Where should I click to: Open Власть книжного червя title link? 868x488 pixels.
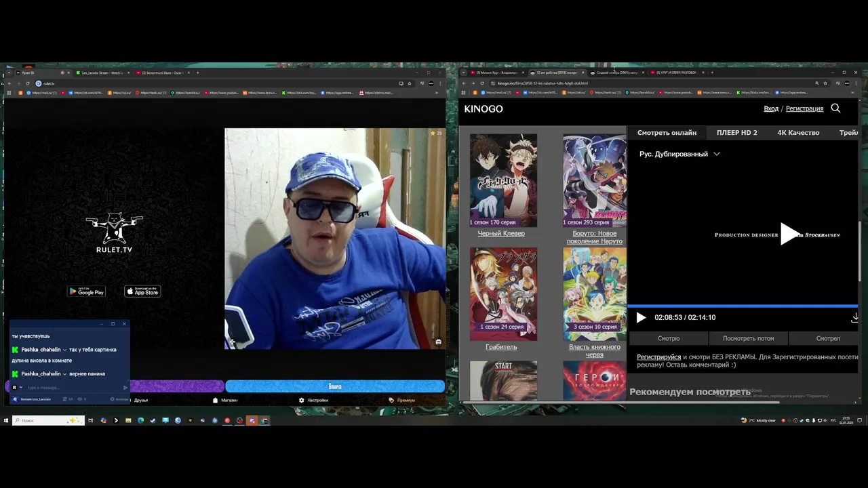[595, 350]
